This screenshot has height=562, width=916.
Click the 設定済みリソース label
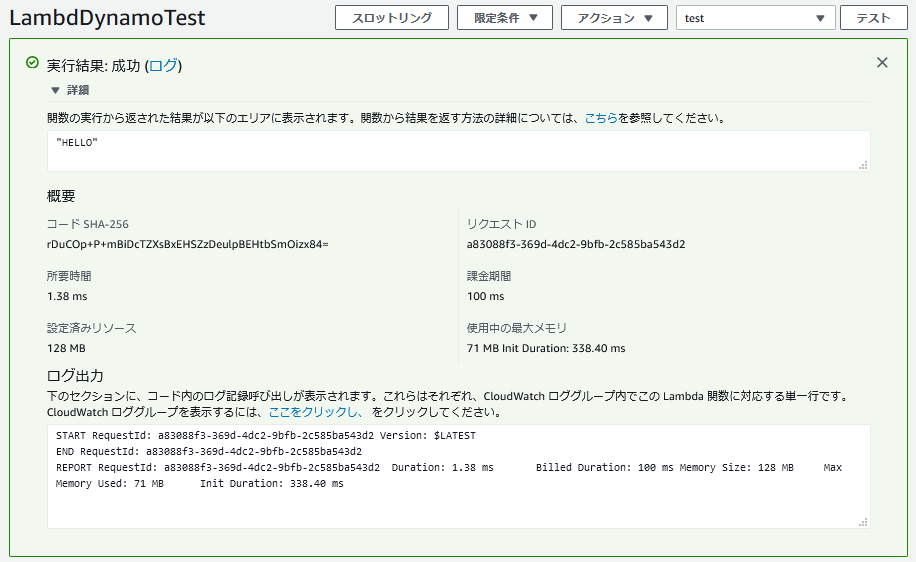[92, 328]
